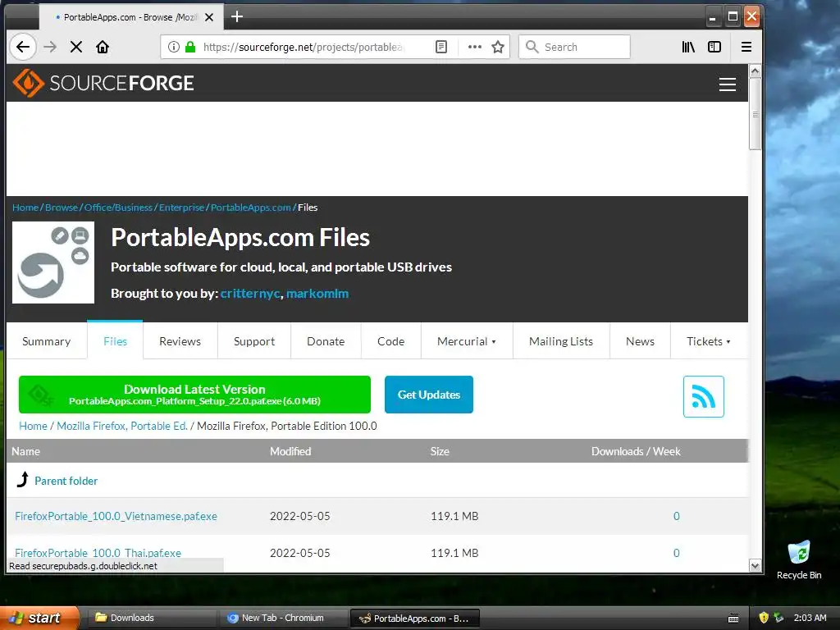The image size is (840, 630).
Task: Open the markomlm profile link
Action: pos(317,294)
